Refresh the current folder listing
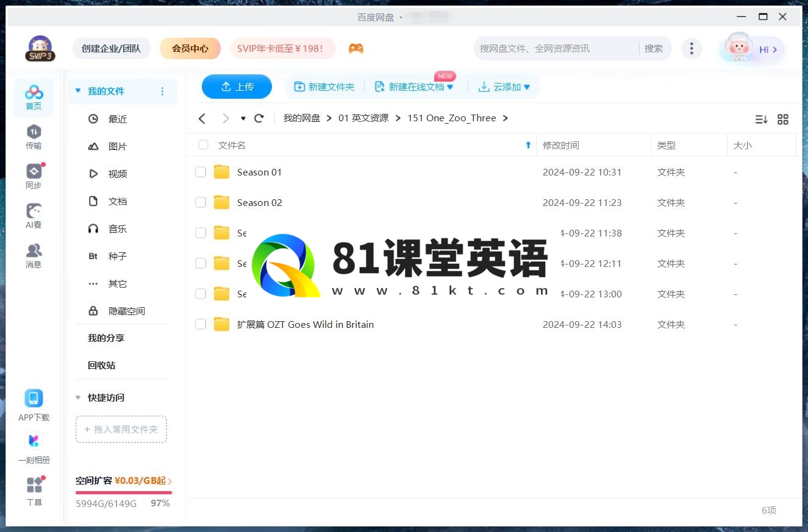Image resolution: width=808 pixels, height=532 pixels. [x=259, y=118]
